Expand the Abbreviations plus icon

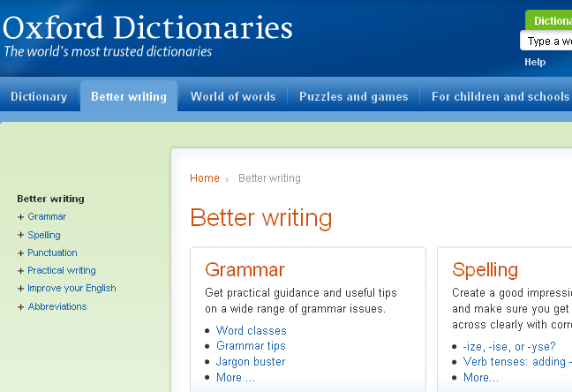[x=21, y=307]
